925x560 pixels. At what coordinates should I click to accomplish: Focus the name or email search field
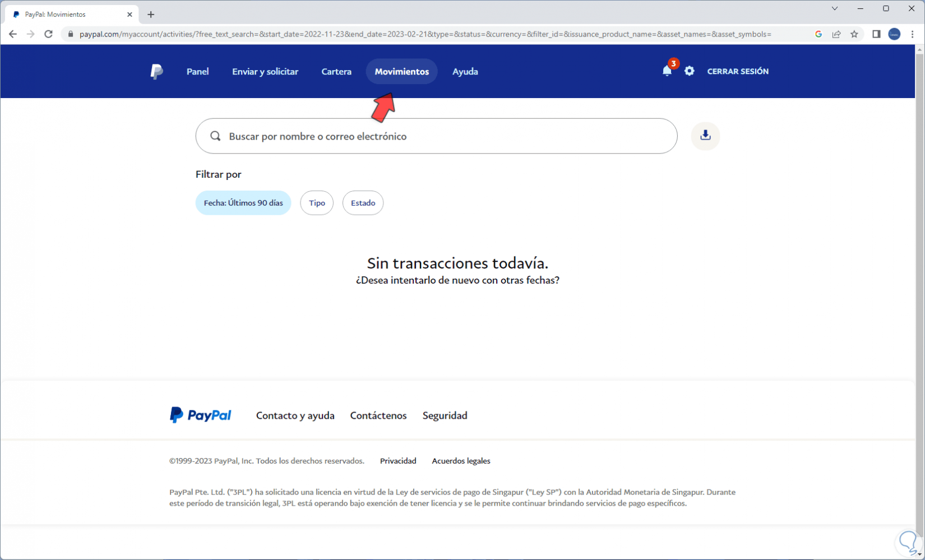437,136
